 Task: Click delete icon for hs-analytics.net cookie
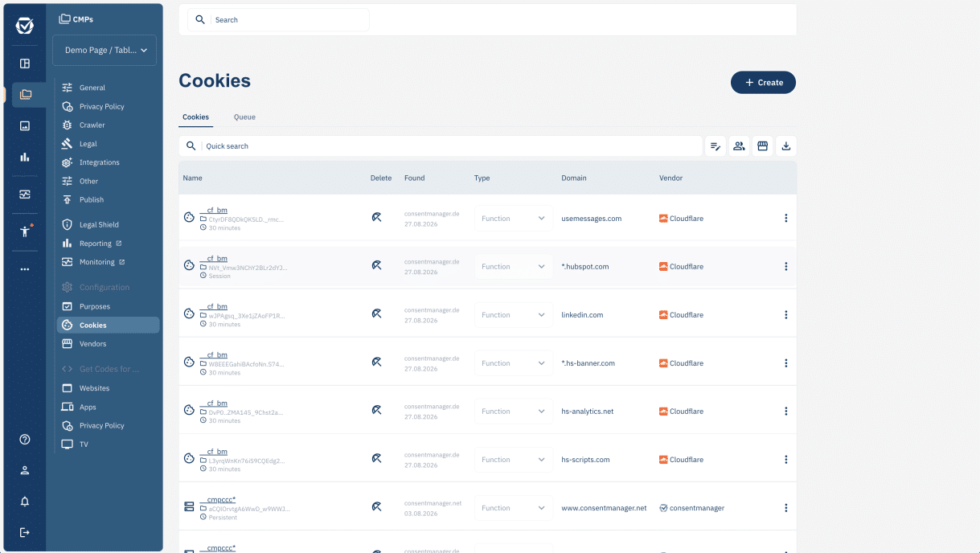pyautogui.click(x=376, y=411)
